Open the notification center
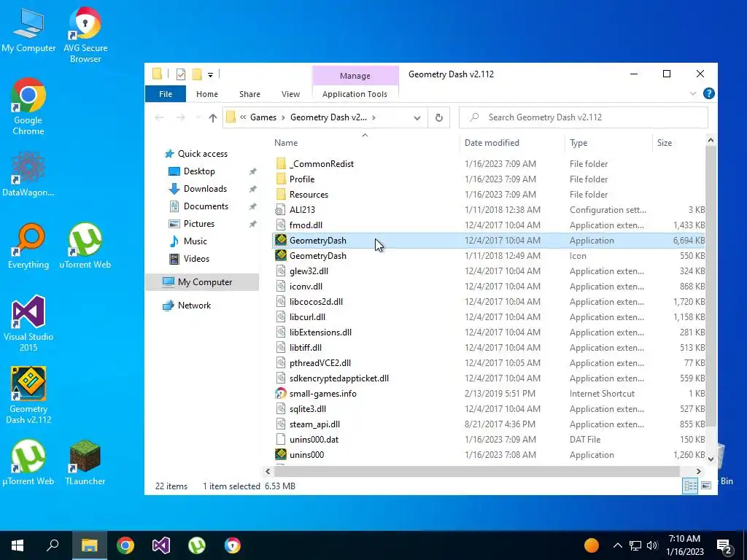Image resolution: width=747 pixels, height=560 pixels. [725, 547]
